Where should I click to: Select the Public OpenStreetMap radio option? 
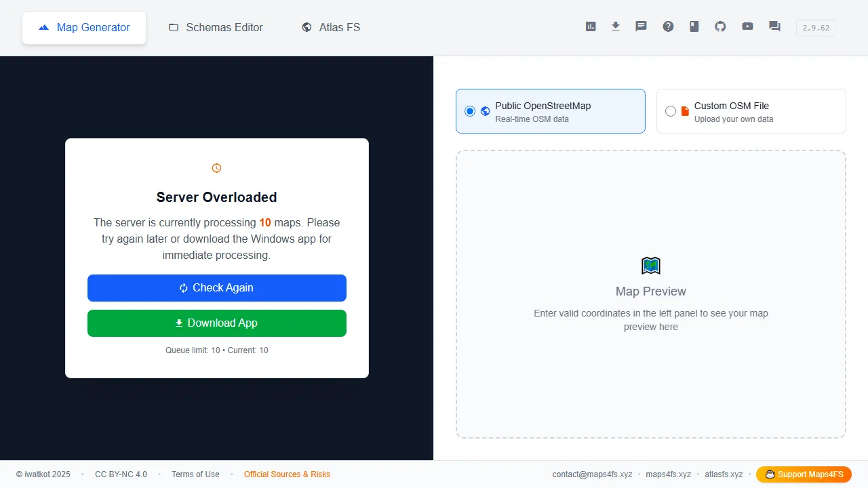point(470,111)
